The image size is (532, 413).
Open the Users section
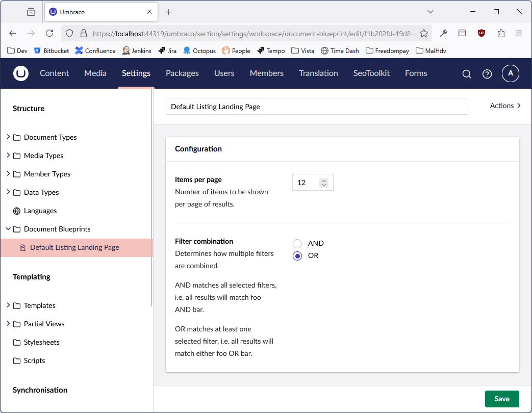point(224,73)
